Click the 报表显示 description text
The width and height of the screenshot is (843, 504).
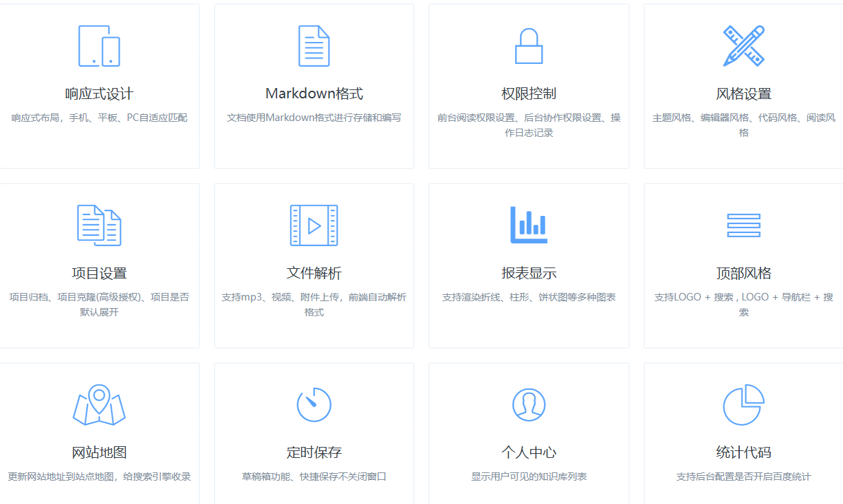click(529, 297)
